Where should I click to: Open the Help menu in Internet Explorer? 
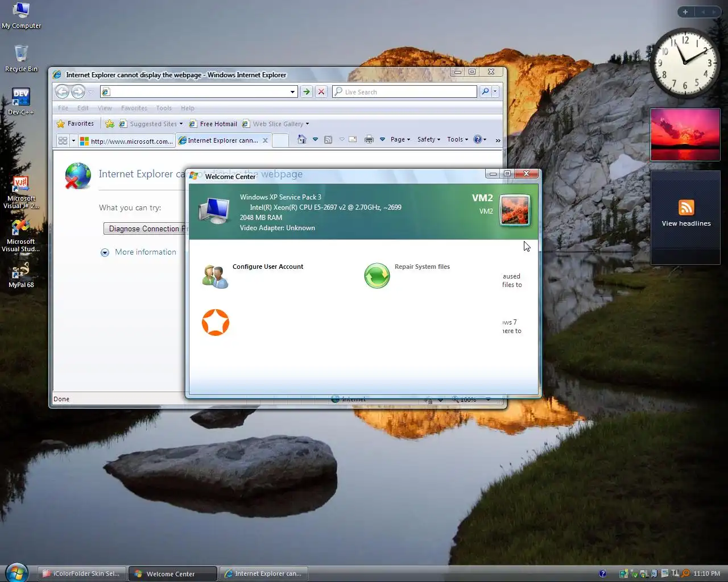pos(188,108)
